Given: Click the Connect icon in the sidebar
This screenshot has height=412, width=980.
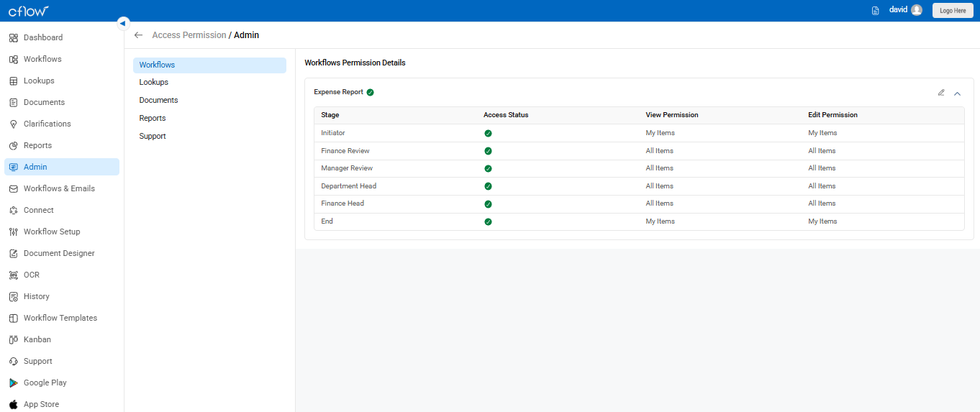Looking at the screenshot, I should (14, 210).
